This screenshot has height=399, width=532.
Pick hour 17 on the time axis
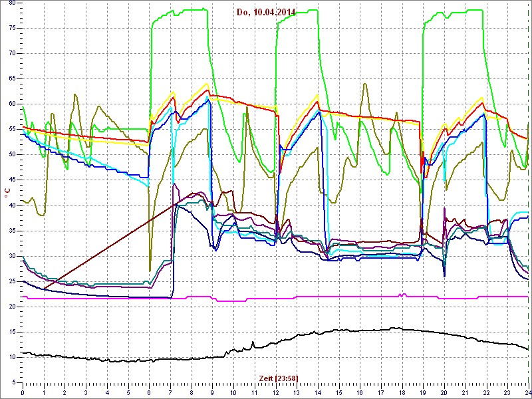coord(381,393)
